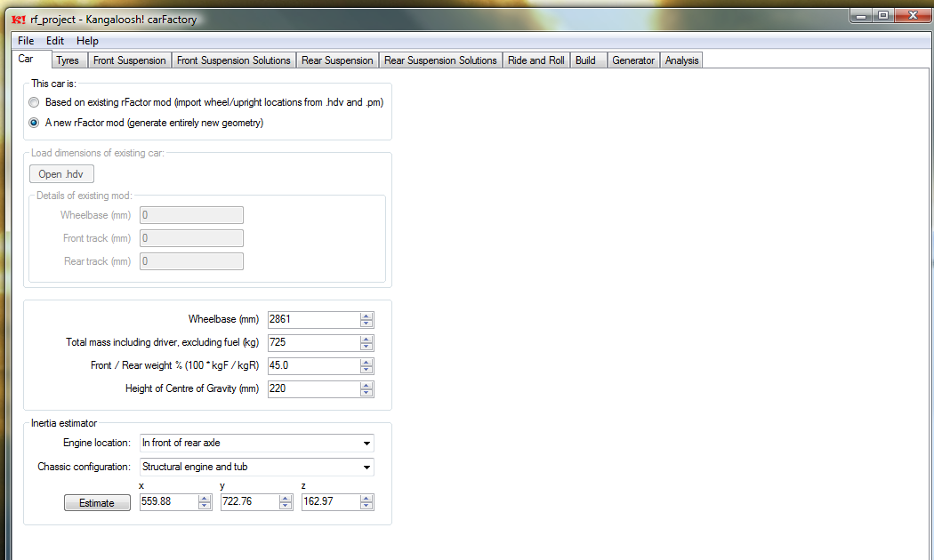This screenshot has height=560, width=934.
Task: Increase Centre of Gravity height spinner
Action: [366, 386]
